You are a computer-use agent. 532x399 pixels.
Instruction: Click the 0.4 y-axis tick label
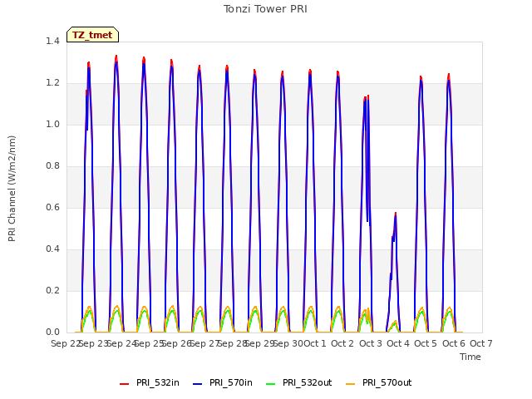[52, 249]
